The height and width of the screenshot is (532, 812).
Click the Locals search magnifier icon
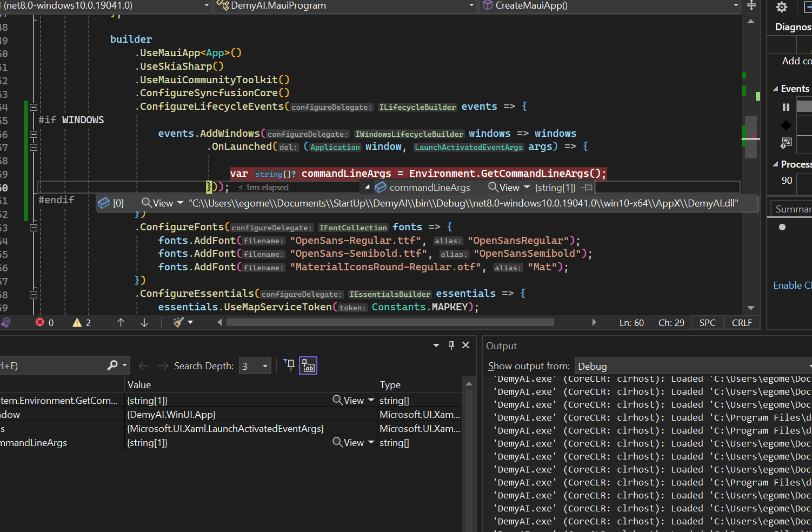[x=112, y=365]
